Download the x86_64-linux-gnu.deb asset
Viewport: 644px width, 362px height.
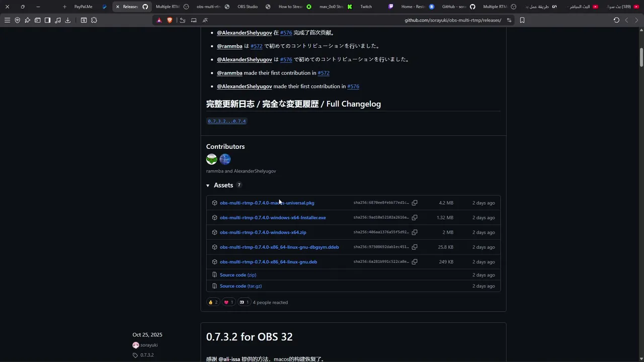268,262
